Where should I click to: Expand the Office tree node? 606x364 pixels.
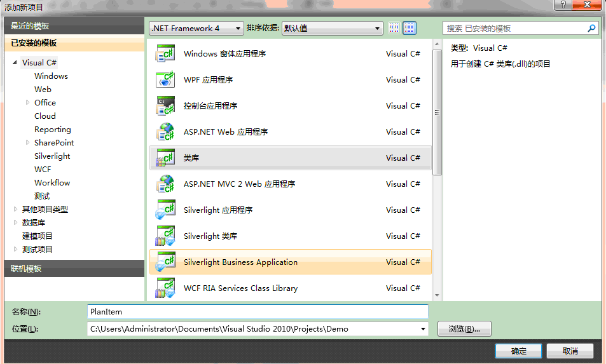click(x=27, y=103)
